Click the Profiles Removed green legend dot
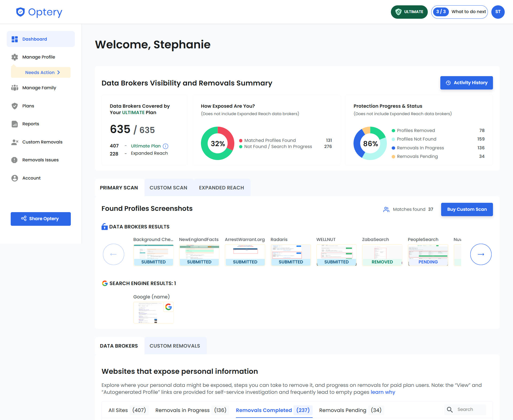Screen dimensions: 513x420 [x=393, y=131]
